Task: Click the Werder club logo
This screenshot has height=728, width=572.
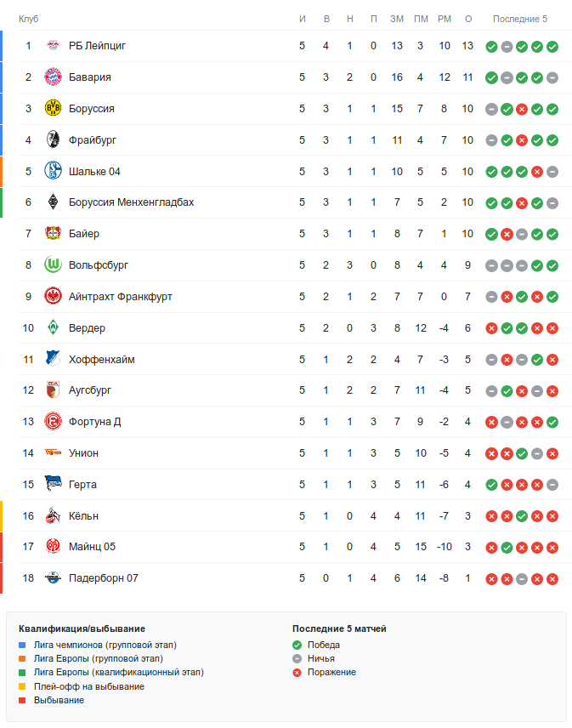Action: 53,328
